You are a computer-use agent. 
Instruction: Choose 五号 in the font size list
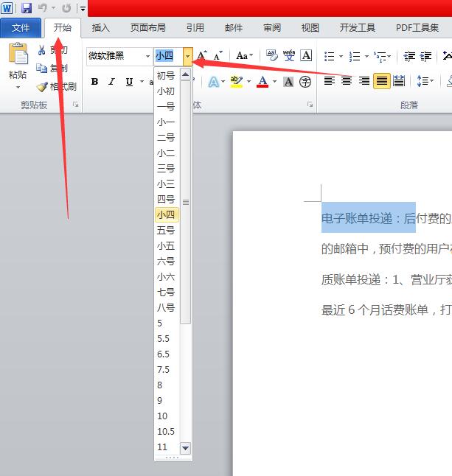coord(167,231)
